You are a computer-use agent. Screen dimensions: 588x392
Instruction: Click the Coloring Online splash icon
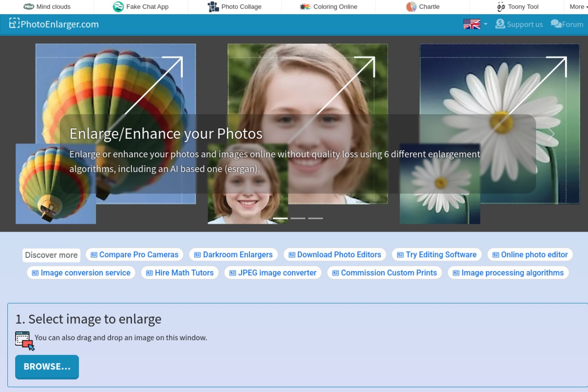[x=305, y=6]
